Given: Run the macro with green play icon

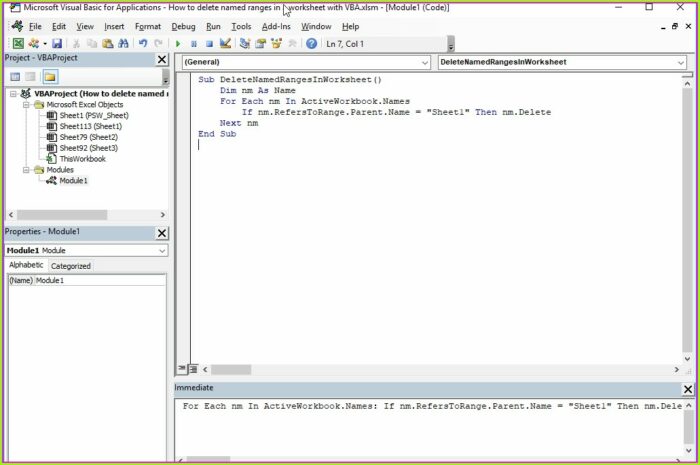Looking at the screenshot, I should tap(178, 44).
